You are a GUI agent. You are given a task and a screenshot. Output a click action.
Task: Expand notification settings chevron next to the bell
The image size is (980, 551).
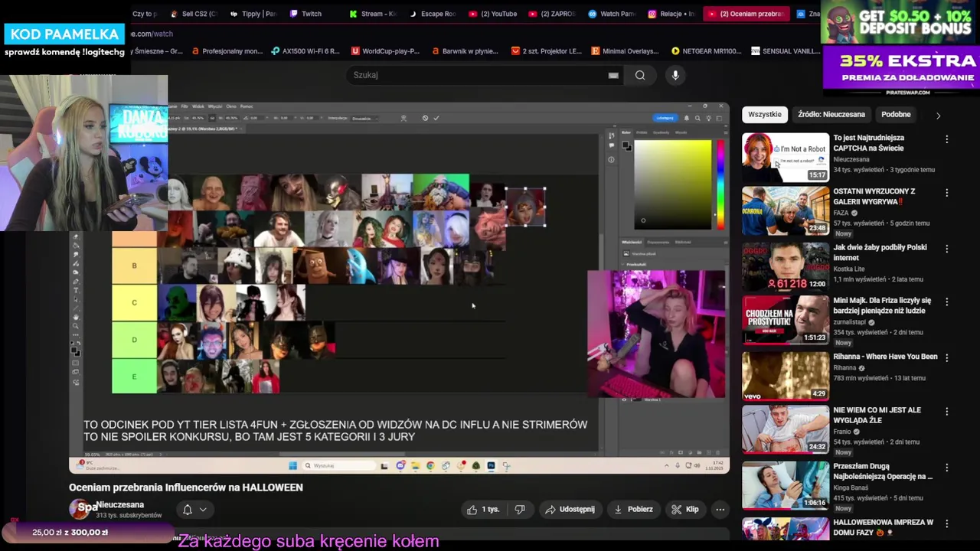tap(203, 510)
